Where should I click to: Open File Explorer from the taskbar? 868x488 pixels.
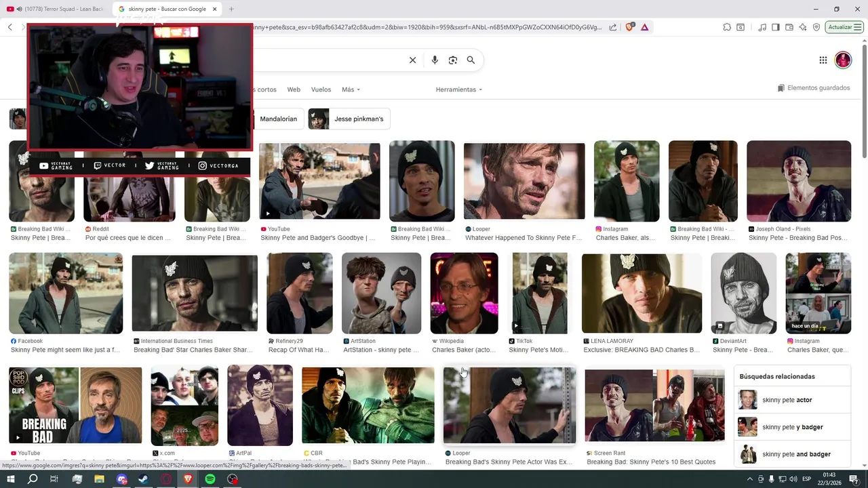click(x=99, y=479)
